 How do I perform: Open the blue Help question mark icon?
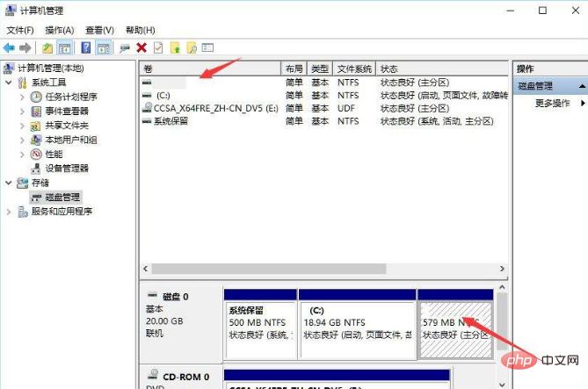pyautogui.click(x=86, y=47)
